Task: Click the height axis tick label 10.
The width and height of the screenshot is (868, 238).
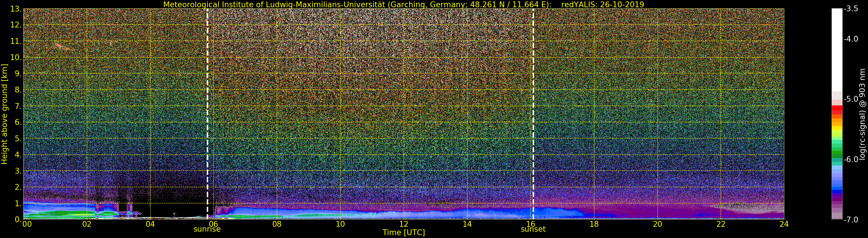Action: [16, 57]
